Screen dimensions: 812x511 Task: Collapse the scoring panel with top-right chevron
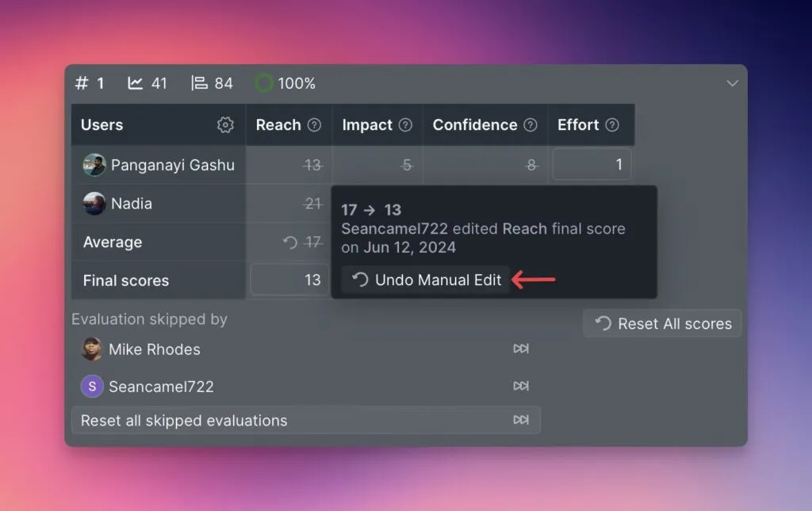tap(732, 83)
